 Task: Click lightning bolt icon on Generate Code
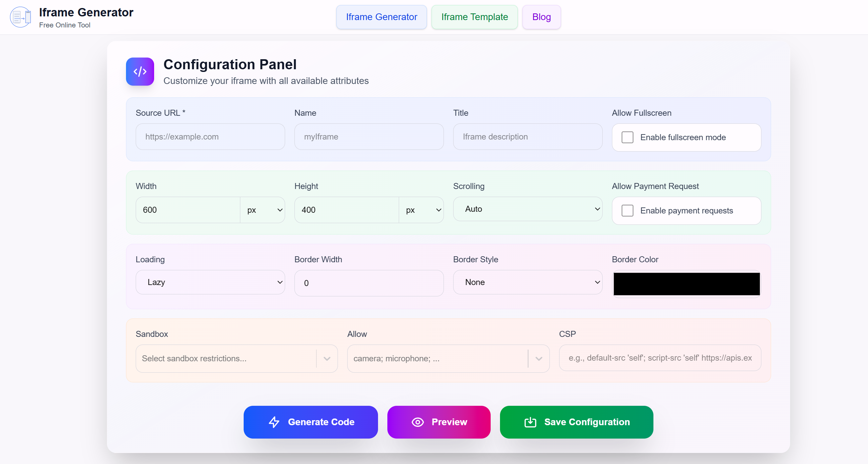click(x=274, y=422)
